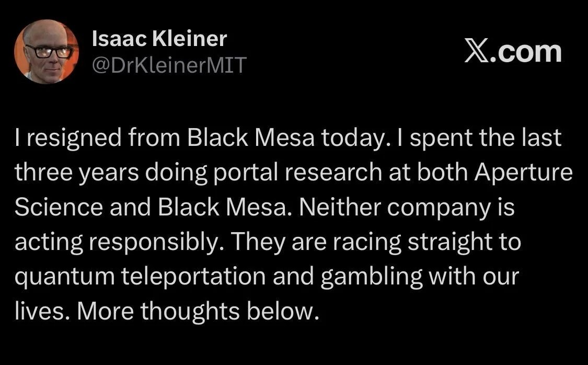Click the word "quantum" in the post

(64, 277)
